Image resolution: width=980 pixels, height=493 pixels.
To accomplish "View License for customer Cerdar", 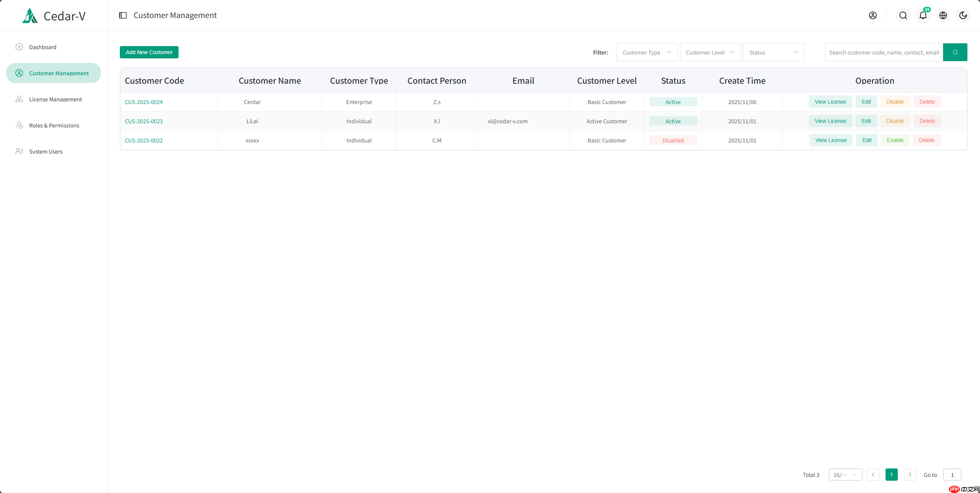I will coord(830,102).
